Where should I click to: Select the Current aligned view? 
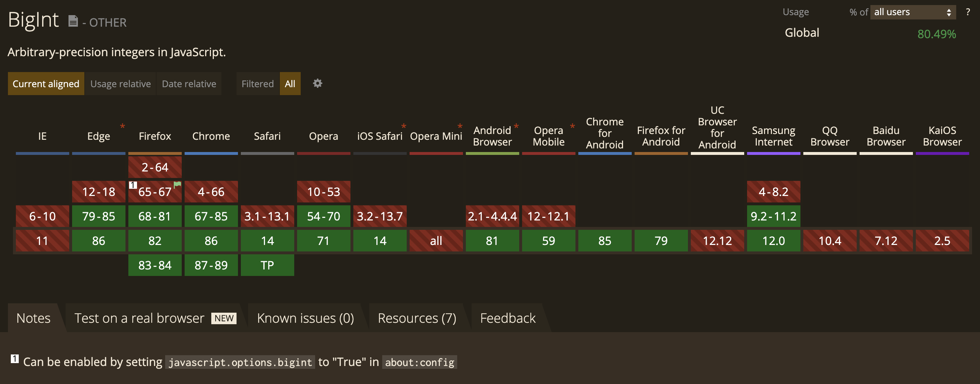pos(46,84)
